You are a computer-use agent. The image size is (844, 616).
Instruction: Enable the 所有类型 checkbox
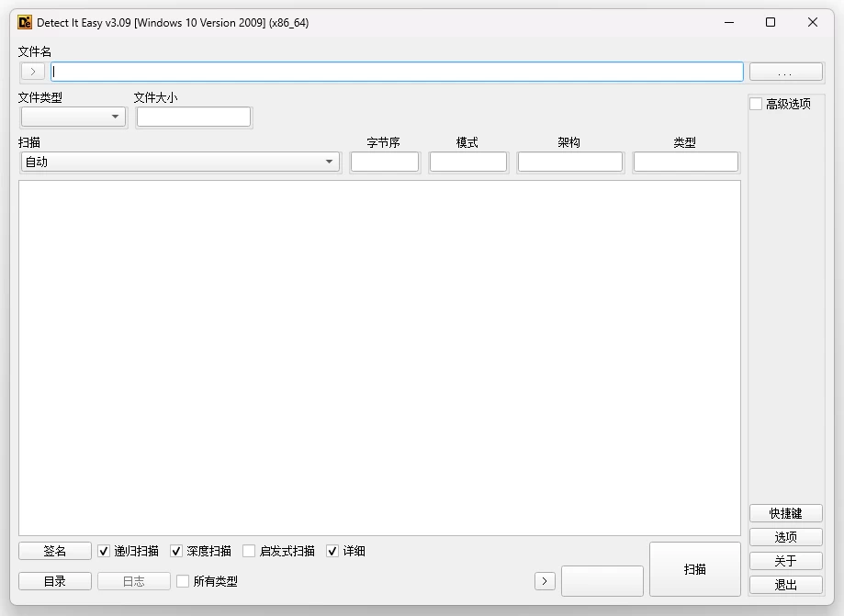click(x=182, y=580)
